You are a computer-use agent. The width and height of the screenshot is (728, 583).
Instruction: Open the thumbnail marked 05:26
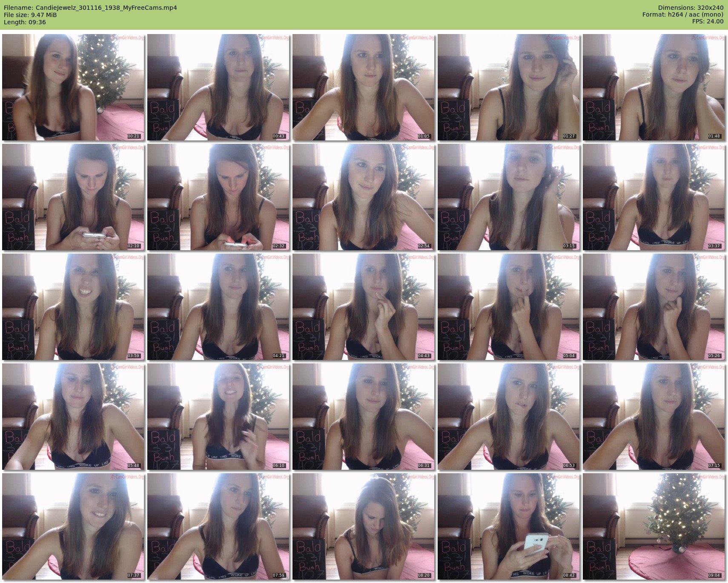654,307
